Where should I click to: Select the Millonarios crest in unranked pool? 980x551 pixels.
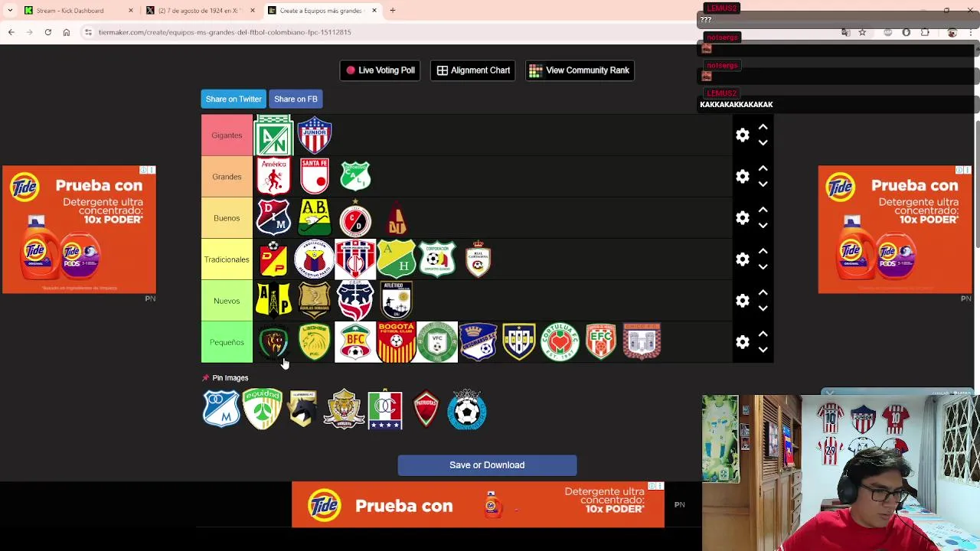pos(221,409)
